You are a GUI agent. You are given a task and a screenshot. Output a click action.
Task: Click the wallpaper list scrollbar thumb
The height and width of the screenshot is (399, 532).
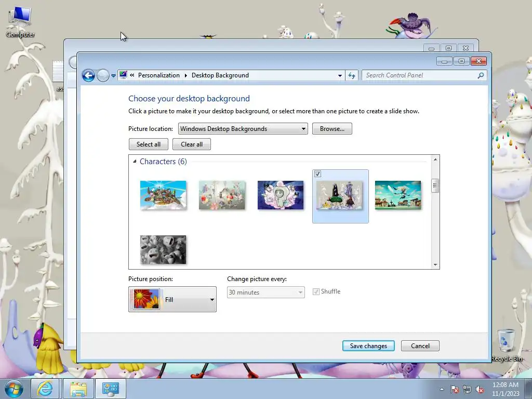pos(435,185)
